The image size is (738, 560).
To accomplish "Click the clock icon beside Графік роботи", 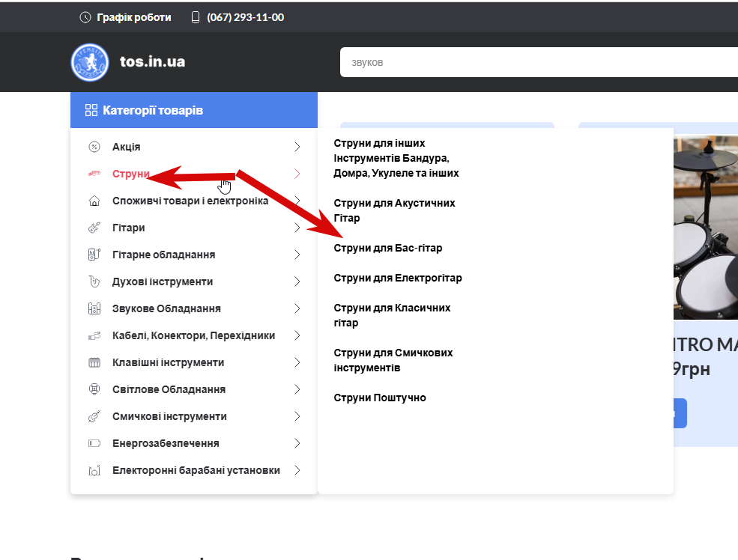I will tap(85, 17).
